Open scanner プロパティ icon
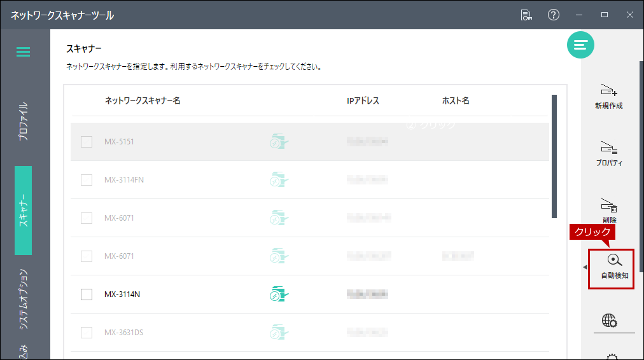 (609, 148)
